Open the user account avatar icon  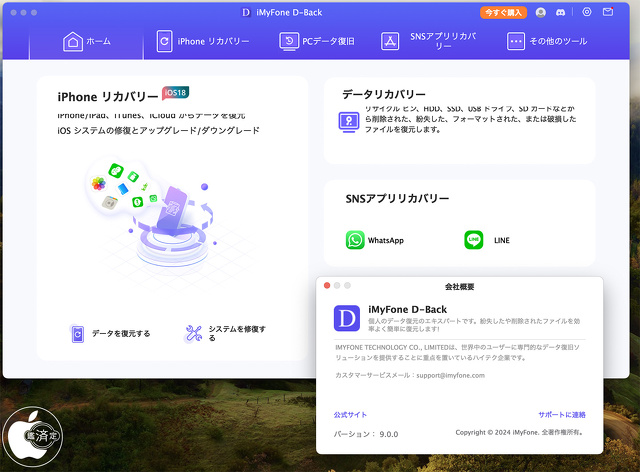click(540, 13)
